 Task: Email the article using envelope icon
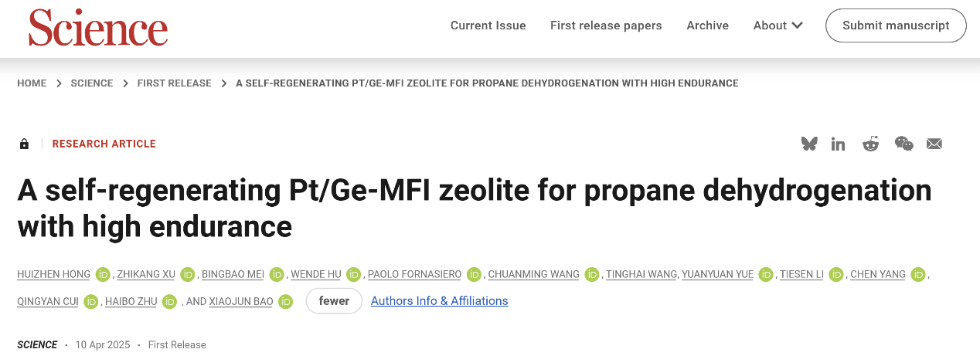click(934, 144)
